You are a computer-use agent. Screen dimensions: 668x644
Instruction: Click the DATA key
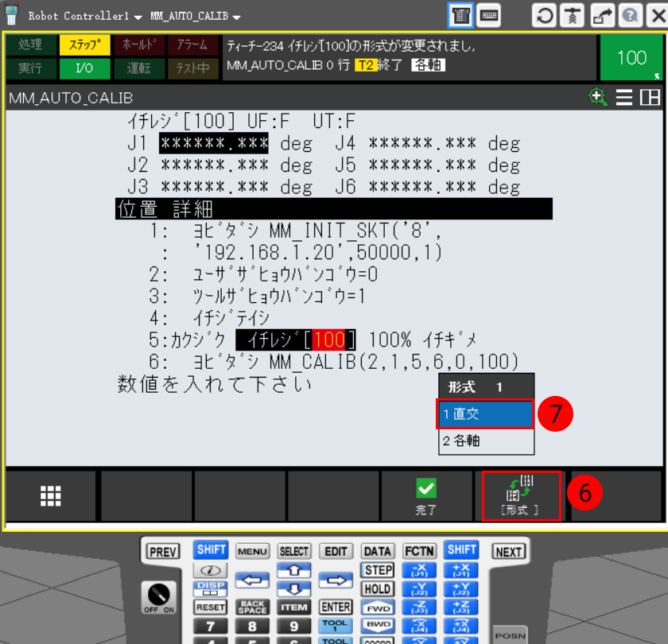(378, 552)
